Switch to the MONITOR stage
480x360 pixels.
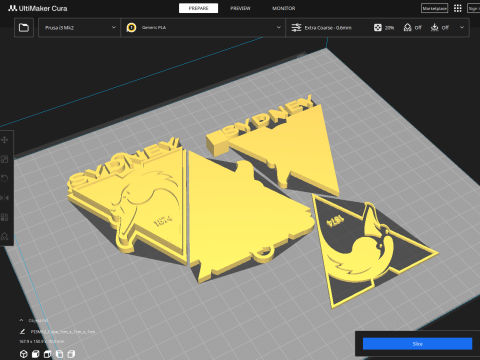pyautogui.click(x=283, y=8)
